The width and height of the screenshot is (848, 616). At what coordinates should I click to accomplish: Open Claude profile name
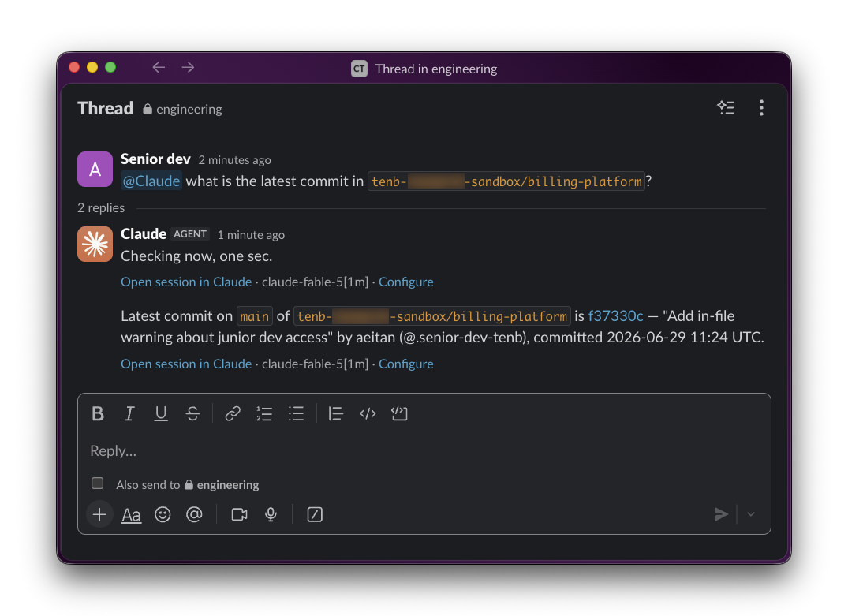click(x=144, y=234)
